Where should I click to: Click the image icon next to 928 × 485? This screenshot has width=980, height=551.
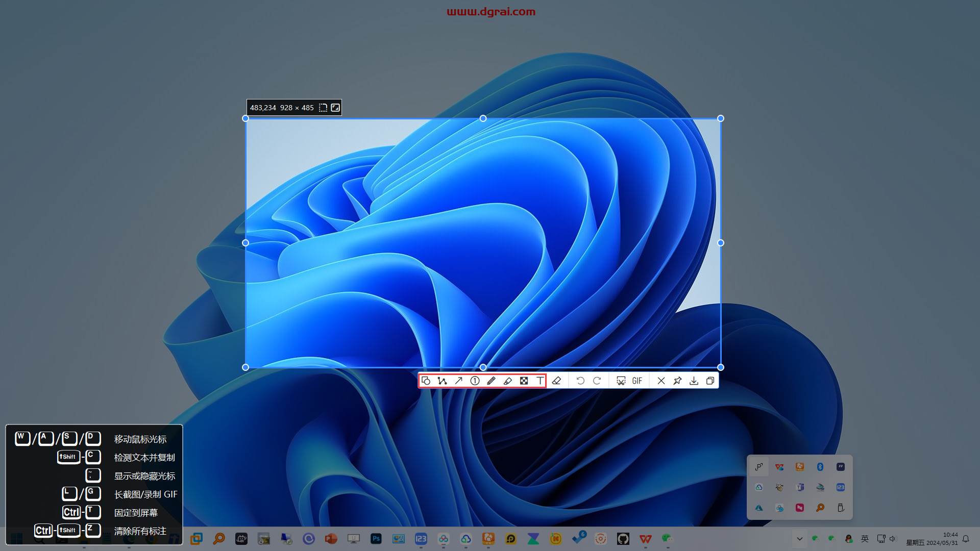(x=335, y=108)
